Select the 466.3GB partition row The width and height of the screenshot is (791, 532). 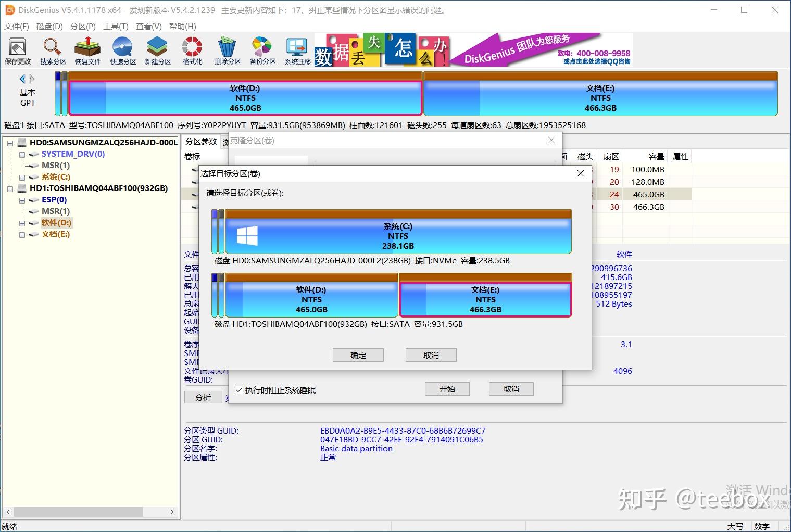437,207
